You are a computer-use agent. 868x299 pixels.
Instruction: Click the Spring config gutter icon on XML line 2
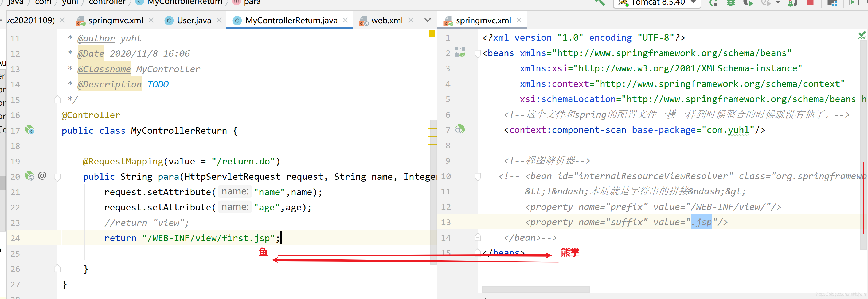[460, 52]
